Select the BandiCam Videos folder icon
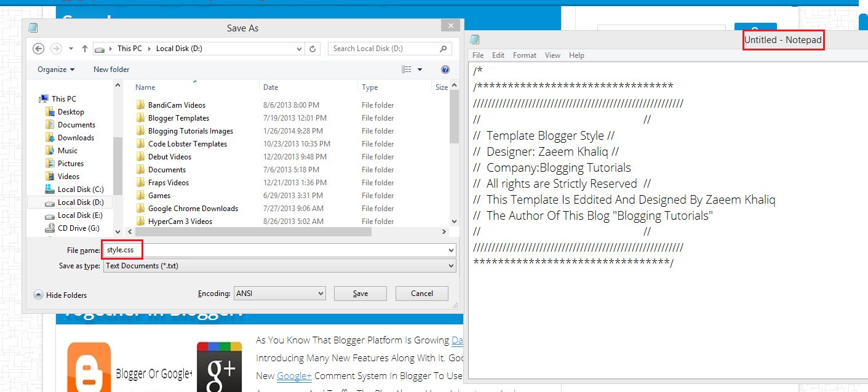868x392 pixels. tap(140, 105)
